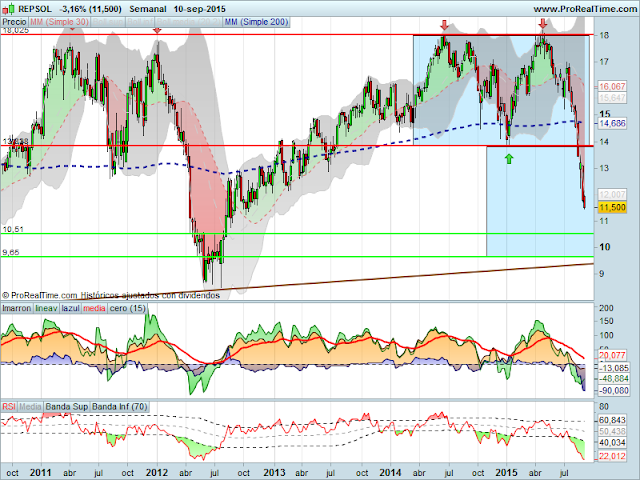Click the yellow 11,500 current price label

coord(612,207)
